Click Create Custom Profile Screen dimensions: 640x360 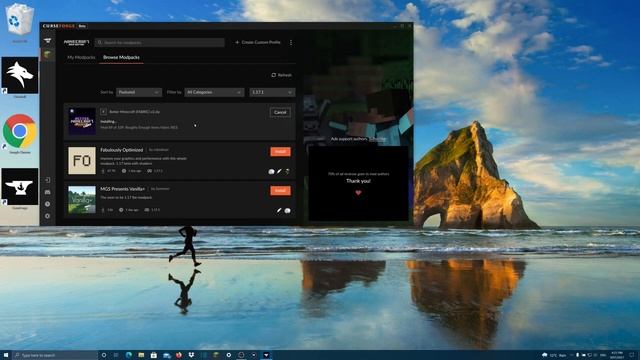point(258,42)
